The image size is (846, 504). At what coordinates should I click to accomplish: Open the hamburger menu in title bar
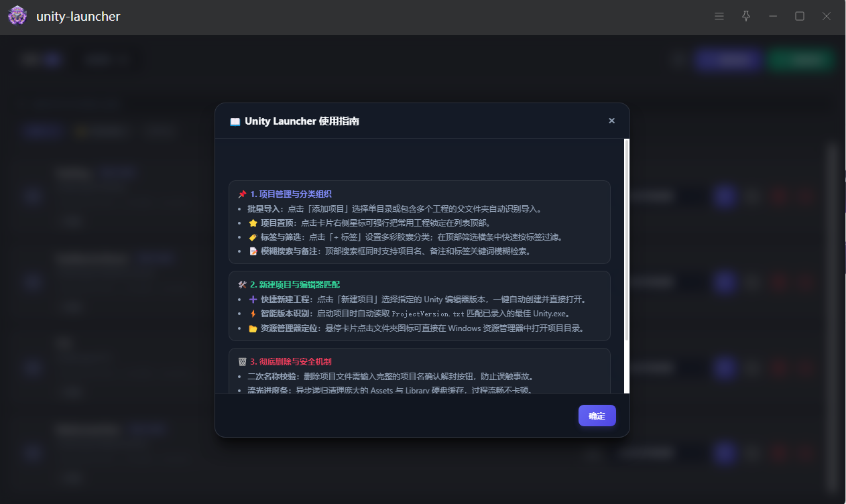719,16
